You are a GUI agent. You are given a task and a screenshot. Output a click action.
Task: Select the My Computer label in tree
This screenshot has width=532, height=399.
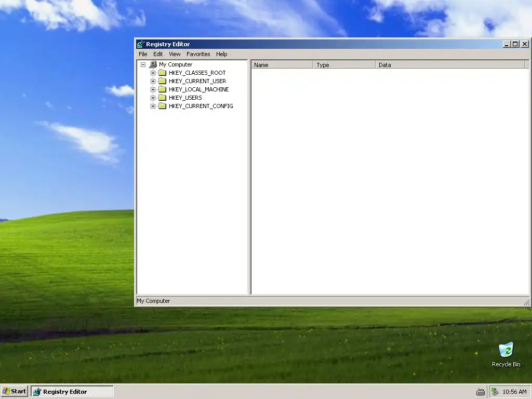(176, 64)
